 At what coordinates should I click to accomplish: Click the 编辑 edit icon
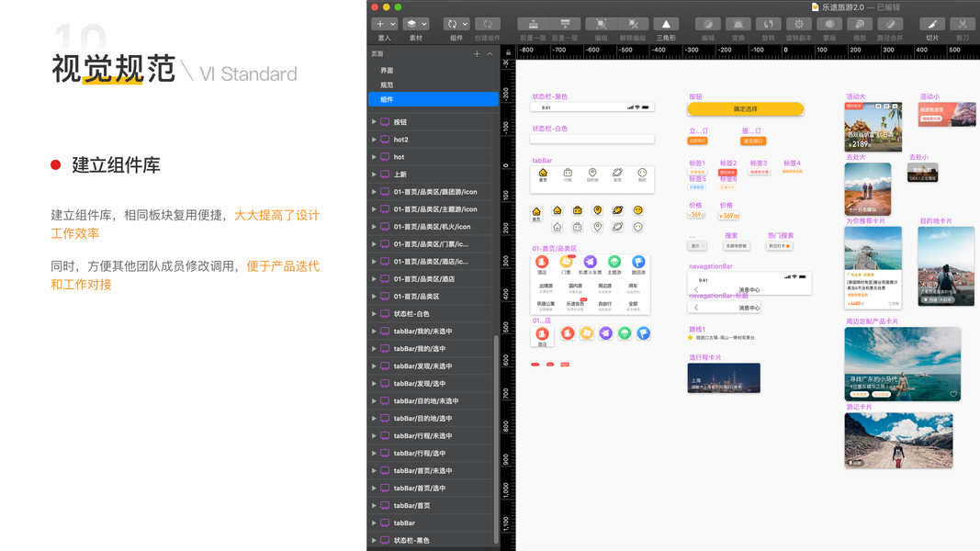pos(708,24)
